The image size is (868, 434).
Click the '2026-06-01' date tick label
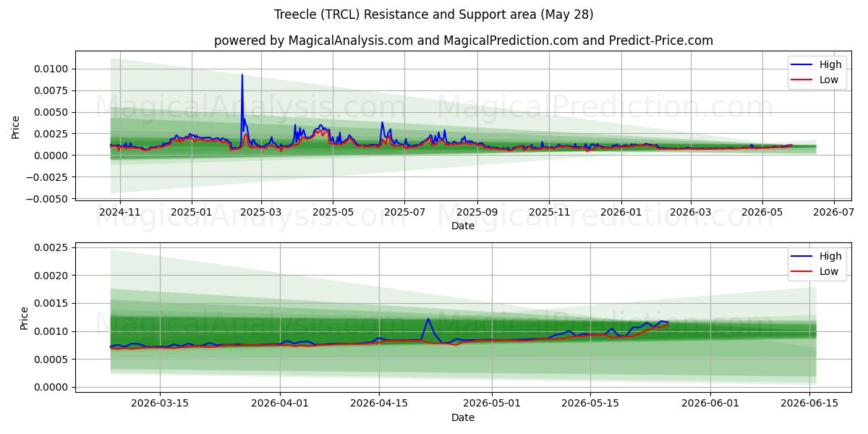point(711,404)
